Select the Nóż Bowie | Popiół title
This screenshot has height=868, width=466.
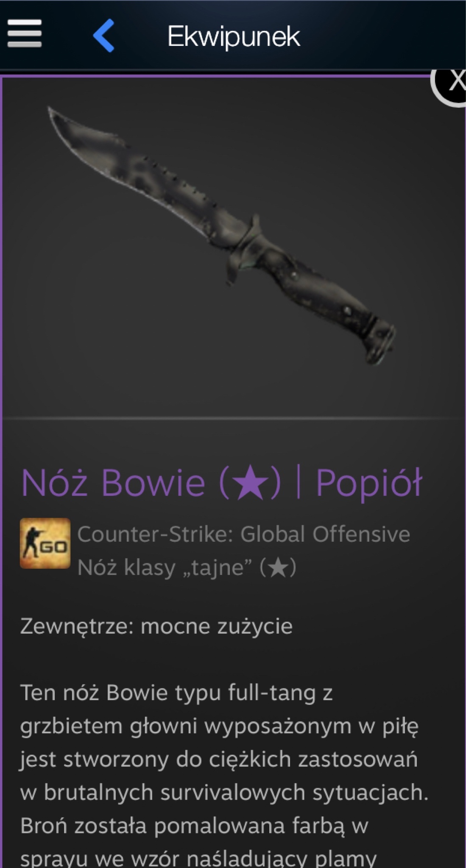(x=222, y=482)
